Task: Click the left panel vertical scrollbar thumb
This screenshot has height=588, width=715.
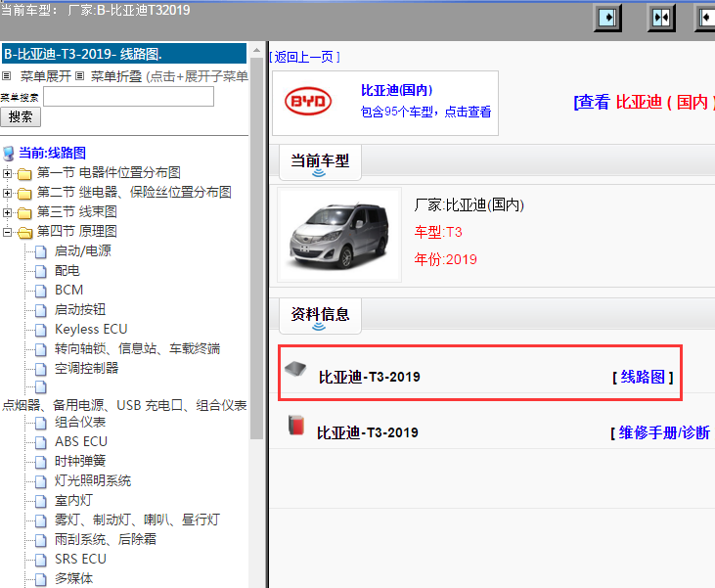Action: coord(256,249)
